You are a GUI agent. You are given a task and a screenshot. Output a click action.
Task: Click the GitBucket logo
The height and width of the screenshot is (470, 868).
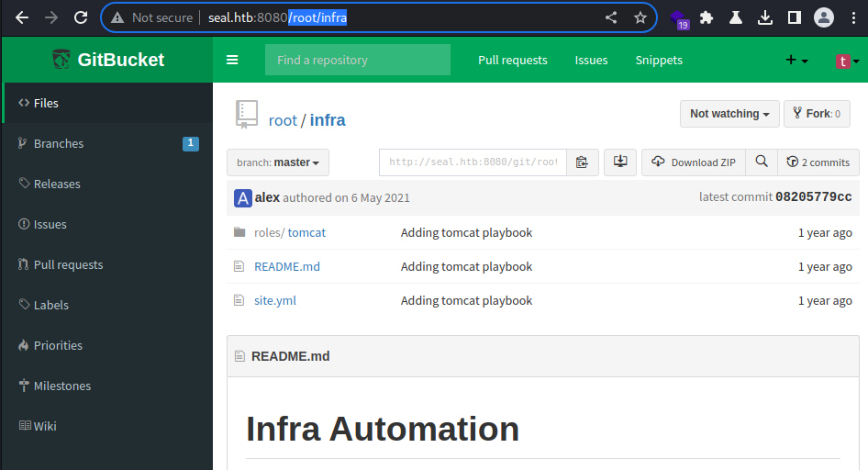pos(108,60)
